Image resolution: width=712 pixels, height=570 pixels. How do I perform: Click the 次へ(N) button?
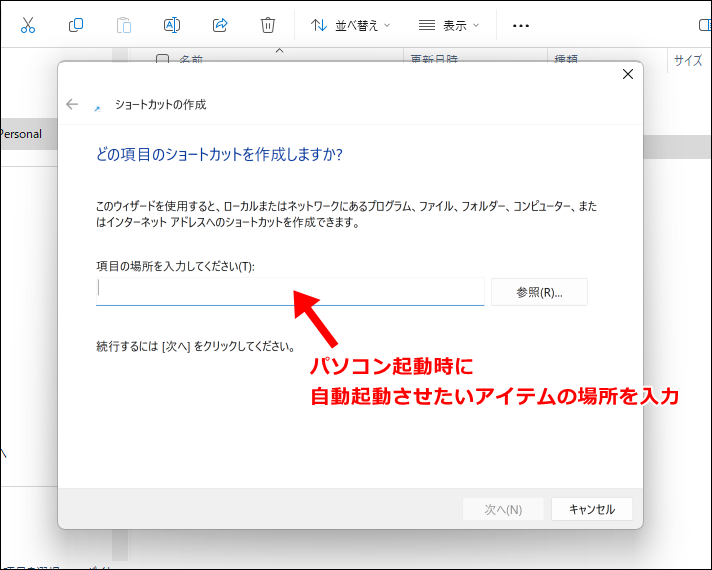pyautogui.click(x=503, y=510)
